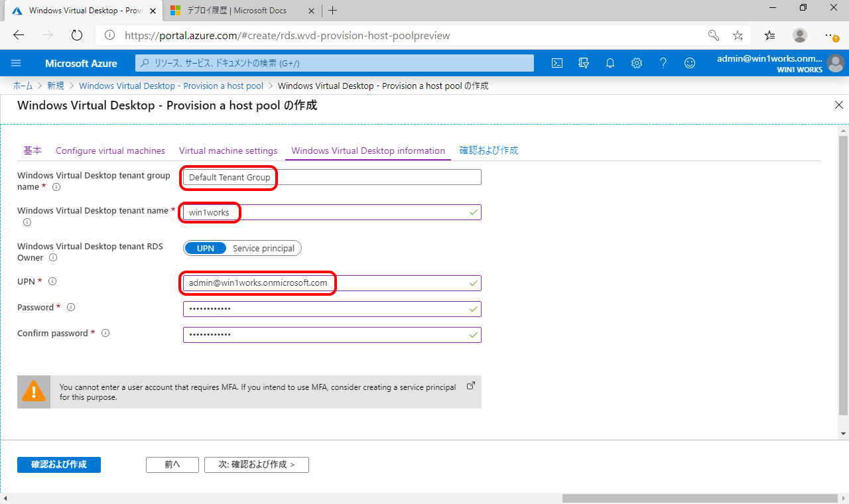Show info tooltip for Confirm password
This screenshot has width=849, height=504.
click(x=105, y=333)
